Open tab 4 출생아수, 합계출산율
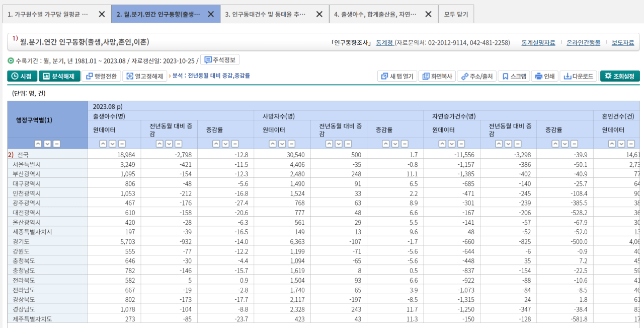This screenshot has height=328, width=644. [x=375, y=14]
